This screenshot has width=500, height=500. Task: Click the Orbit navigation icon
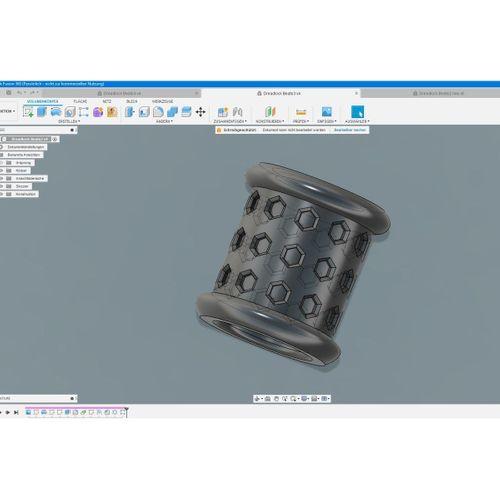257,399
